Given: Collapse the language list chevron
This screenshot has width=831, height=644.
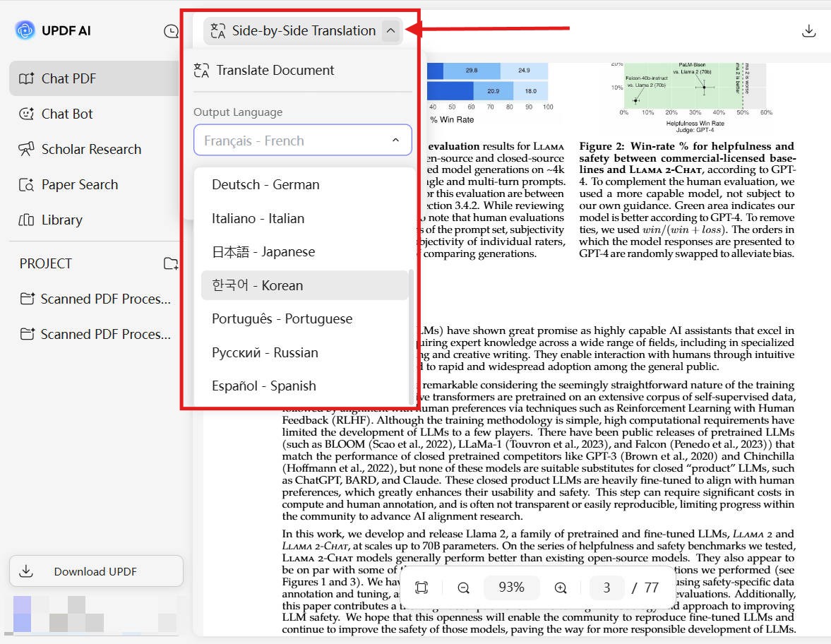Looking at the screenshot, I should 395,140.
